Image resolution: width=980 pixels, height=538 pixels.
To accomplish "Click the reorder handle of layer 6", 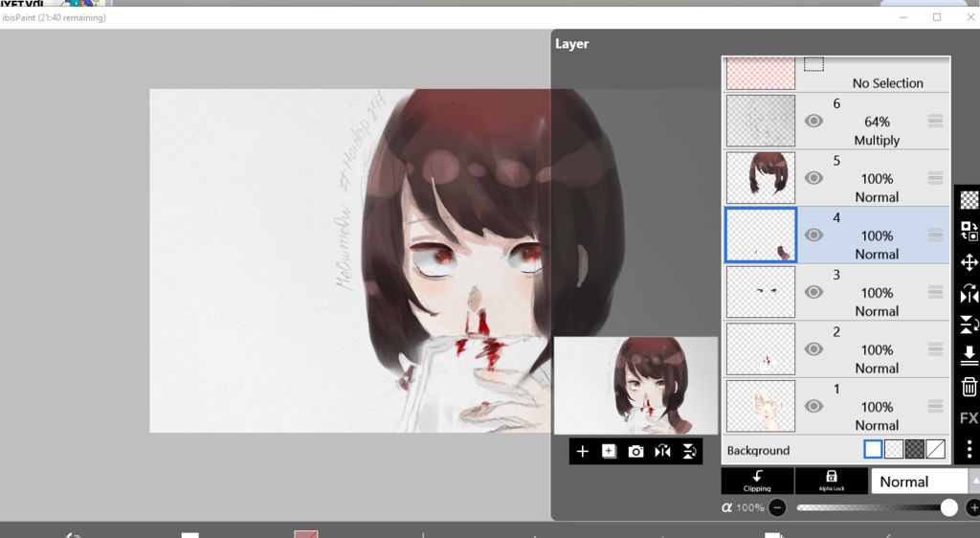I will (x=935, y=121).
